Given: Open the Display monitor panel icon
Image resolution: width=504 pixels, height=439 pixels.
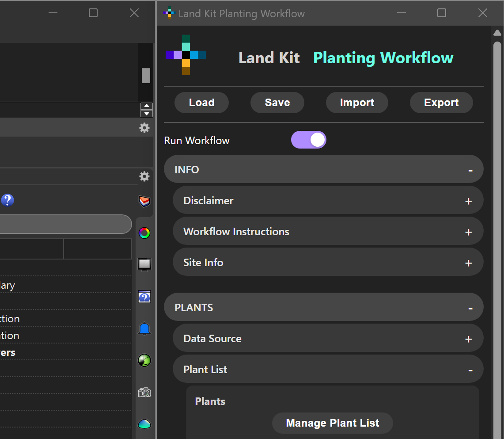Looking at the screenshot, I should click(144, 265).
